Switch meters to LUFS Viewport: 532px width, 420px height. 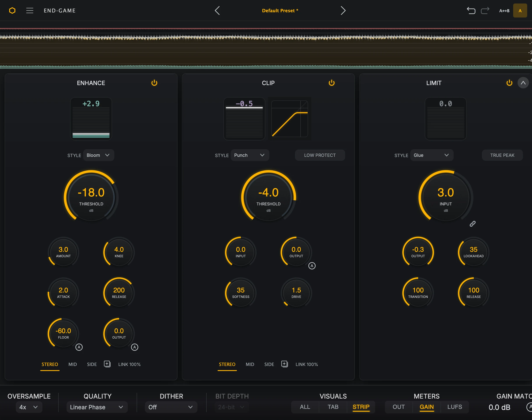tap(455, 407)
